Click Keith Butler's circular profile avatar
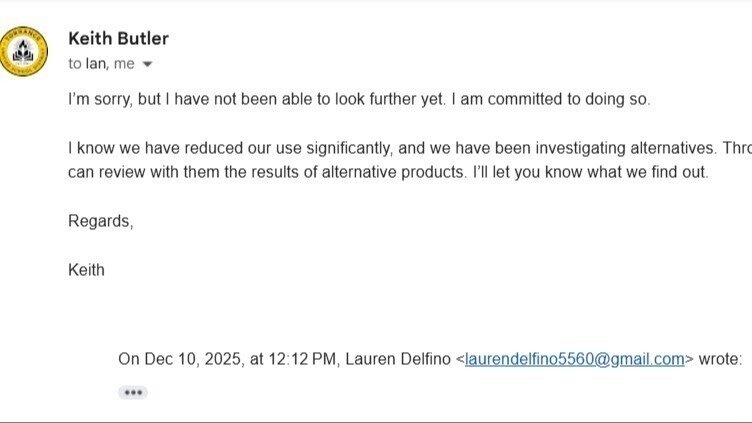This screenshot has height=423, width=752. coord(23,50)
